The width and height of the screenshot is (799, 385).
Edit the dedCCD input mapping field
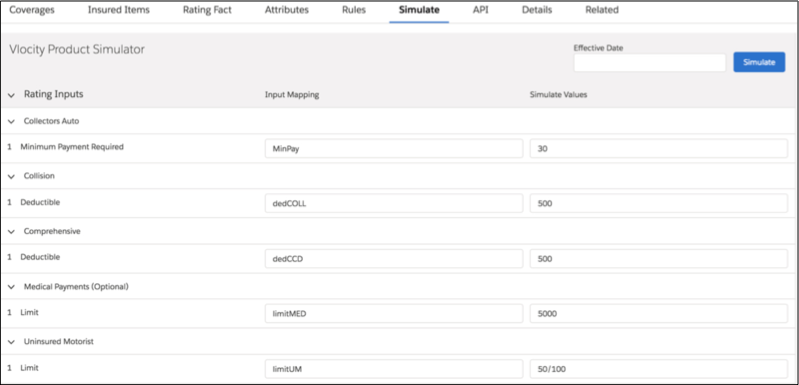(x=394, y=258)
